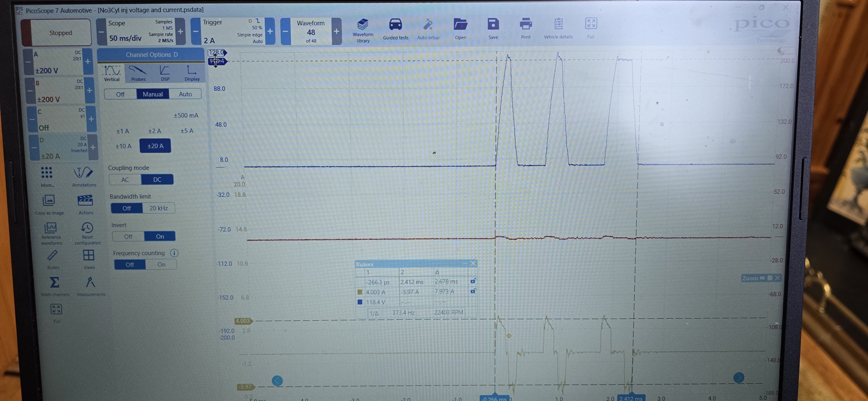
Task: Turn Invert Off
Action: click(128, 237)
